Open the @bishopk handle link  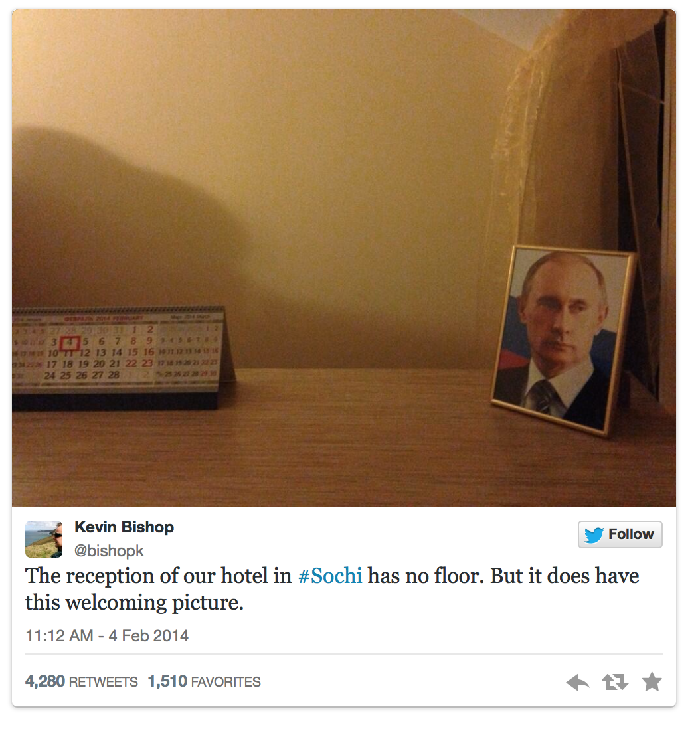coord(109,550)
